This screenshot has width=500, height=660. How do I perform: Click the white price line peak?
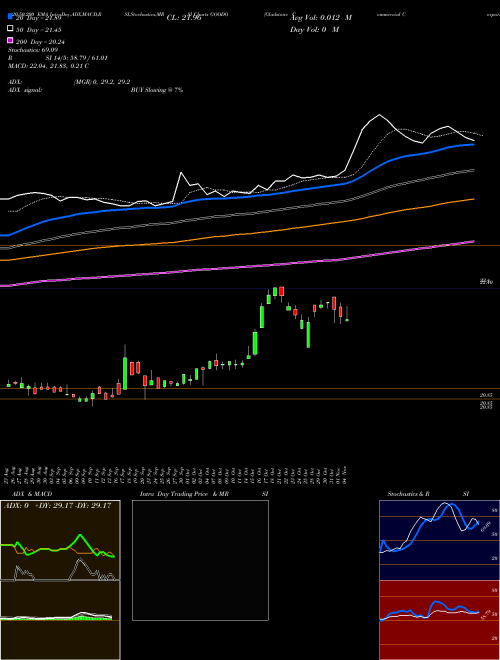pyautogui.click(x=380, y=114)
